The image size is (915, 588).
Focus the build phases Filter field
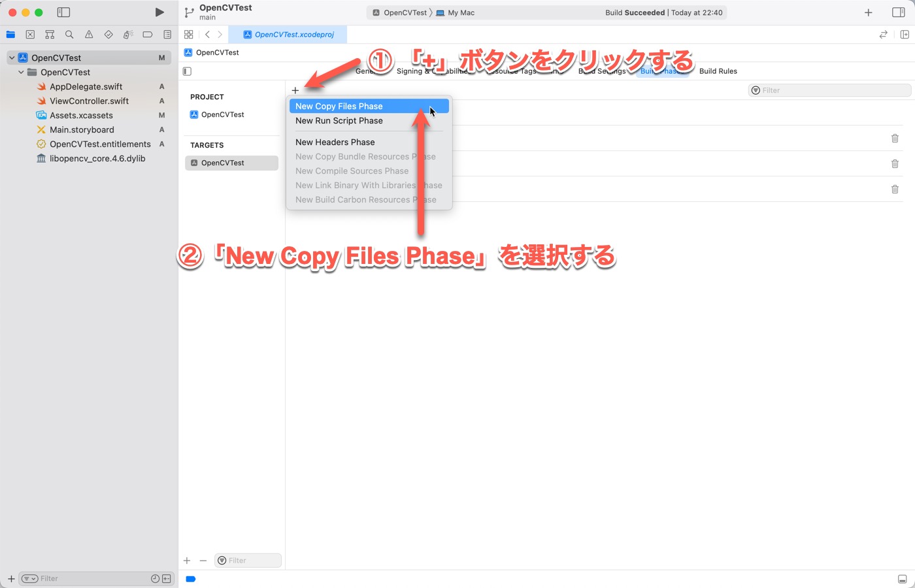829,90
